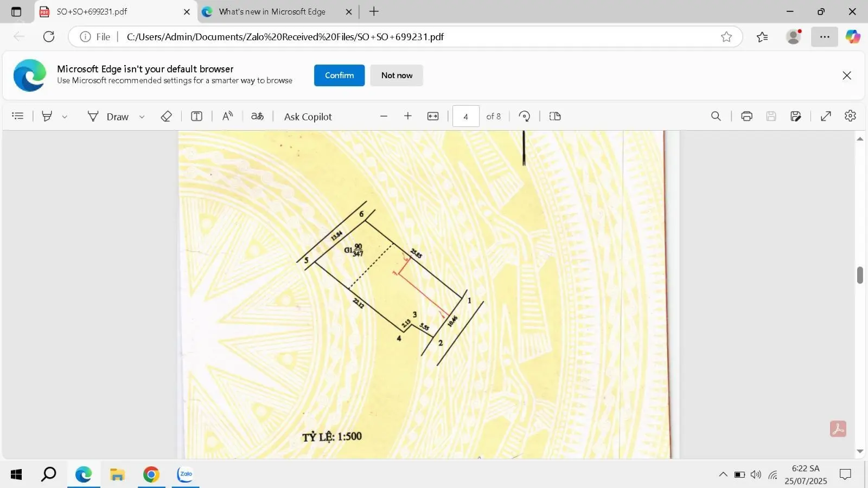
Task: Open PDF toolbar settings gear
Action: point(851,116)
